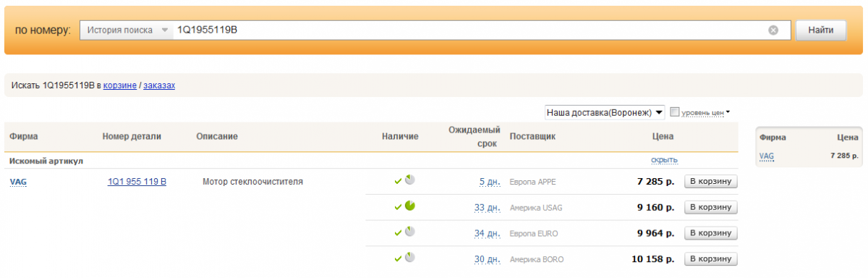Image resolution: width=868 pixels, height=278 pixels.
Task: Click the Европа EURO supplier text
Action: tap(534, 234)
